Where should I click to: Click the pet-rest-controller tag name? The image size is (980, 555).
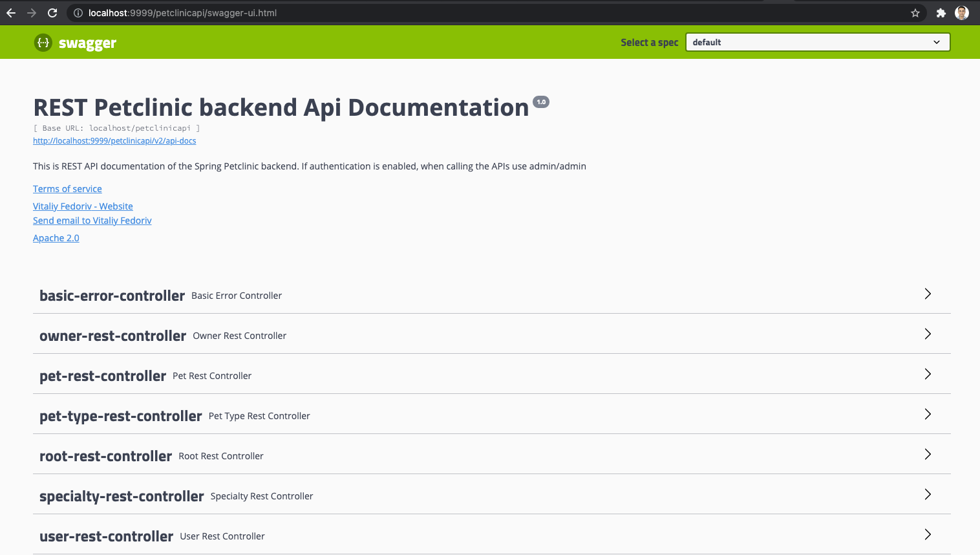(103, 376)
